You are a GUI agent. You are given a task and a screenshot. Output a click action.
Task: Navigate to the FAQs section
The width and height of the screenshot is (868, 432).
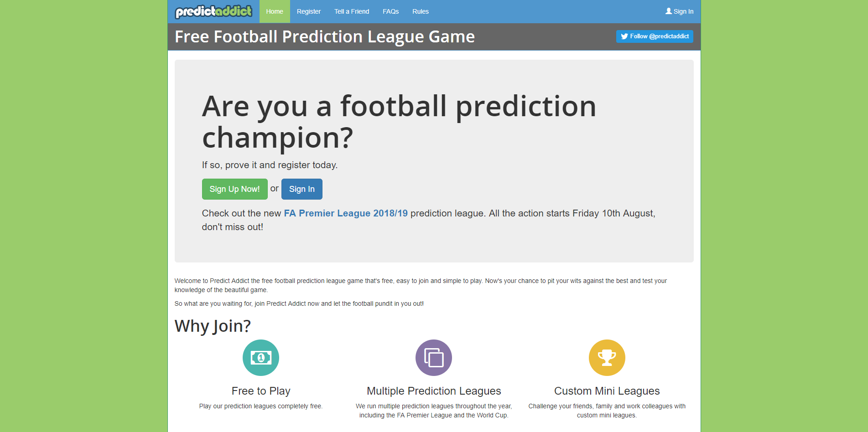point(390,11)
